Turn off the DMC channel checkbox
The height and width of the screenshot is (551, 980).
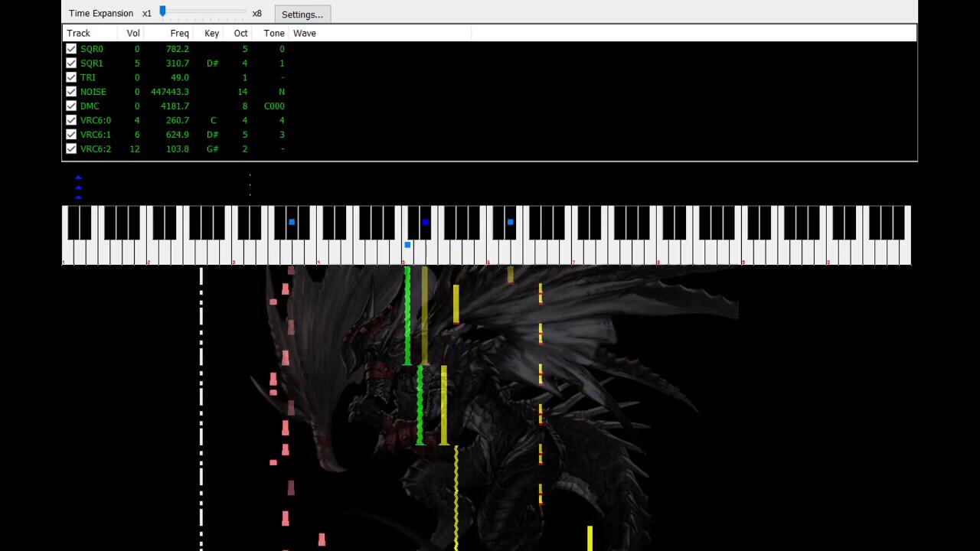(x=71, y=106)
